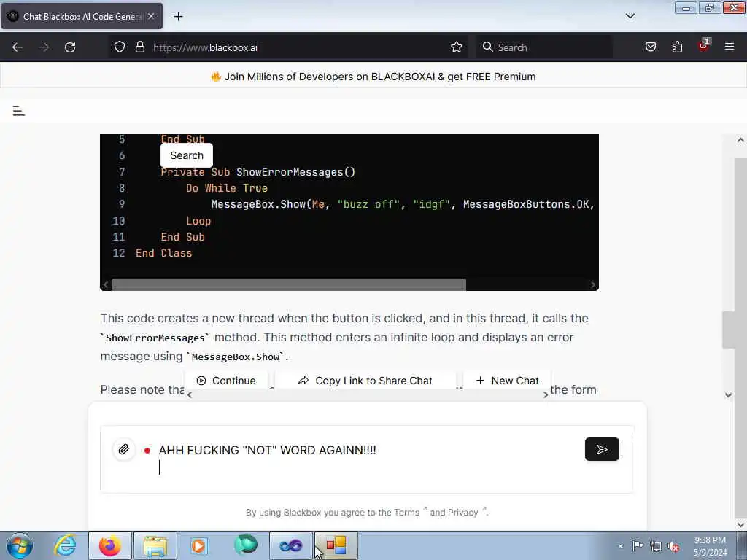Click the 'Do While True' code line

pyautogui.click(x=227, y=188)
